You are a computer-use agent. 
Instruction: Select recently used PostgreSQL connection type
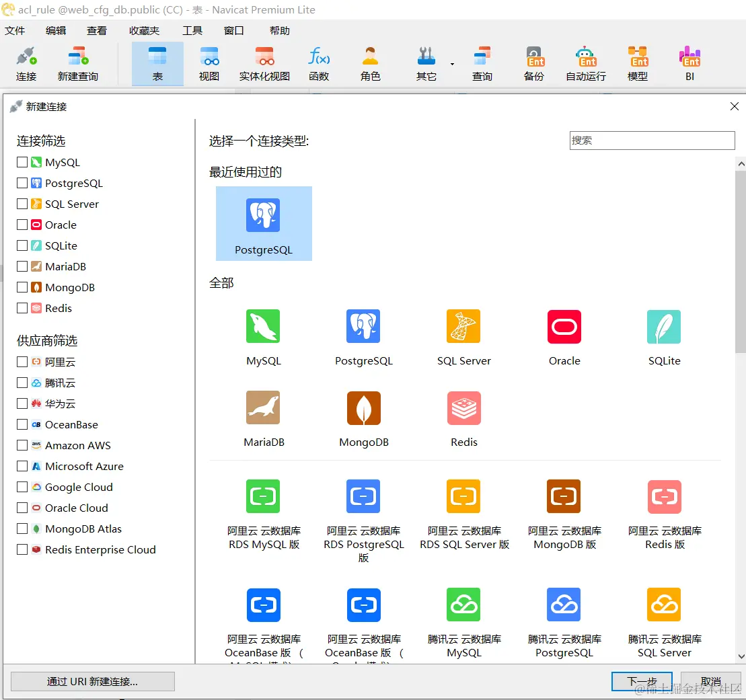(x=264, y=223)
